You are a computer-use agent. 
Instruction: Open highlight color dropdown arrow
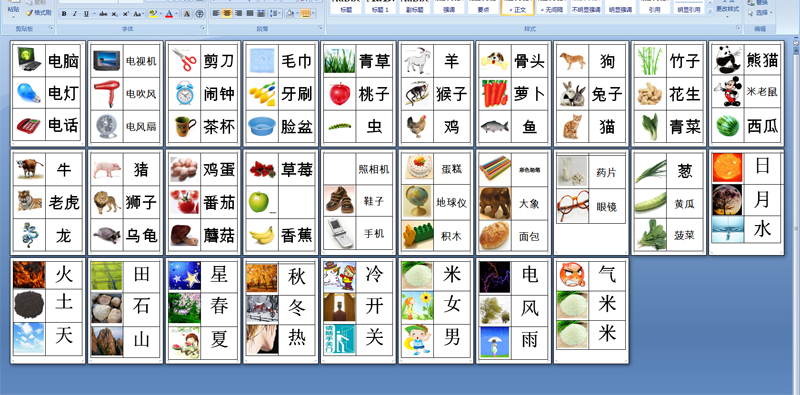click(x=161, y=14)
